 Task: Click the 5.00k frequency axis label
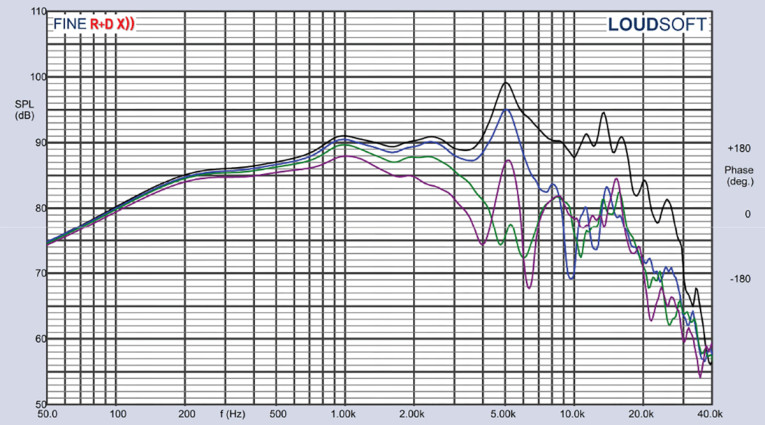point(503,414)
